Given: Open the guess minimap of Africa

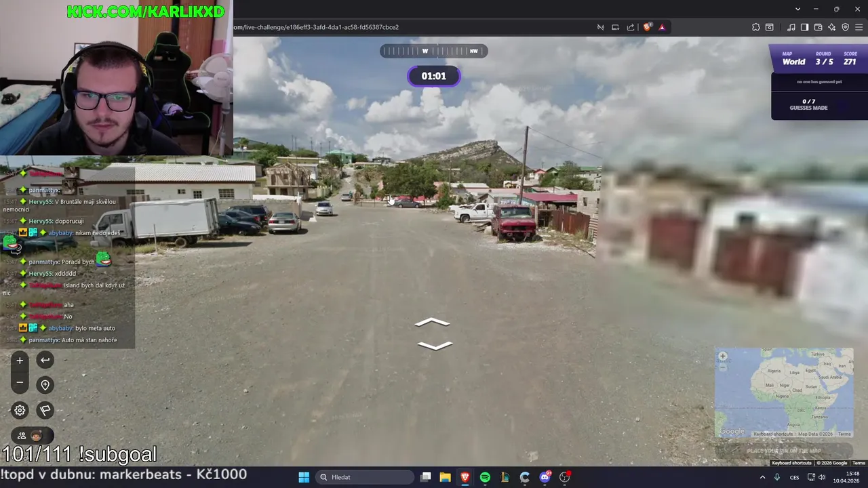Looking at the screenshot, I should [784, 393].
